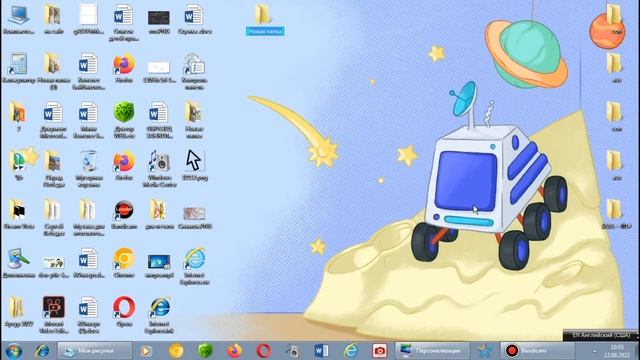
Task: Switch to the Bandicam taskbar window
Action: tap(537, 351)
